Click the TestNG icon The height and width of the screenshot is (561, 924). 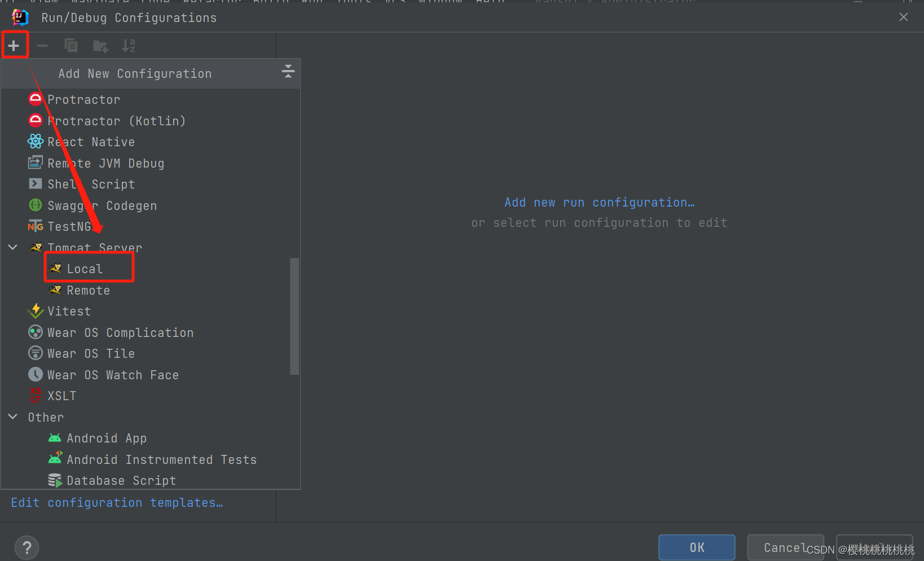point(36,226)
